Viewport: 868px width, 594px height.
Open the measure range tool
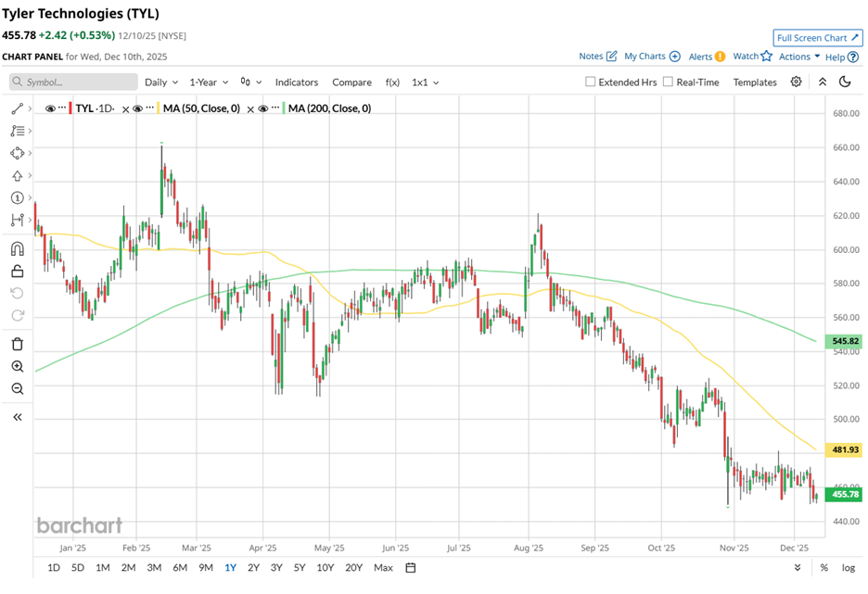pyautogui.click(x=17, y=221)
